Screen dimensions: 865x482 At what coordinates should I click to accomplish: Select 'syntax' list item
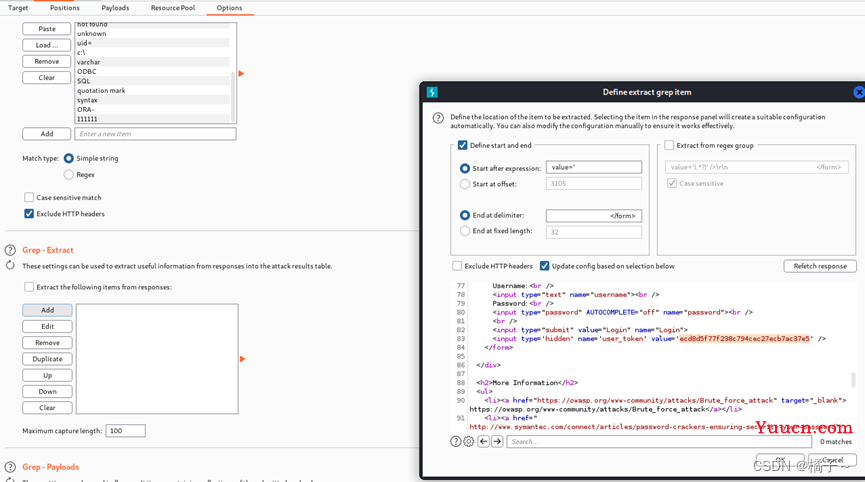coord(152,100)
